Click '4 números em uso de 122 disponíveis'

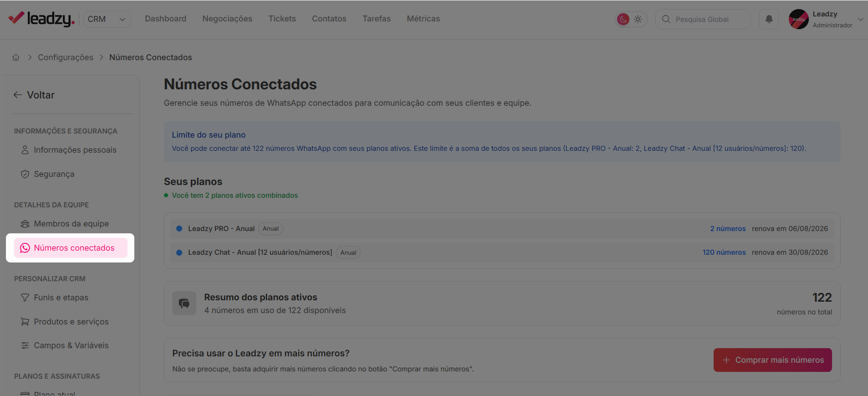275,310
